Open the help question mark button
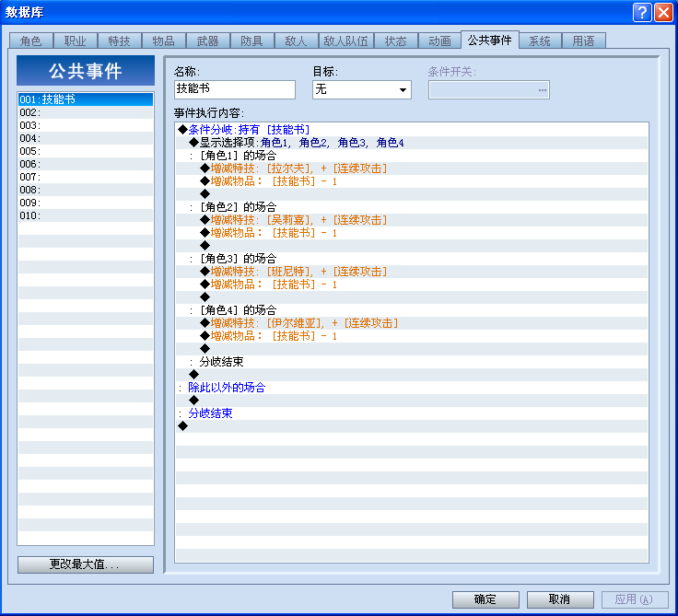The height and width of the screenshot is (616, 678). (x=642, y=12)
